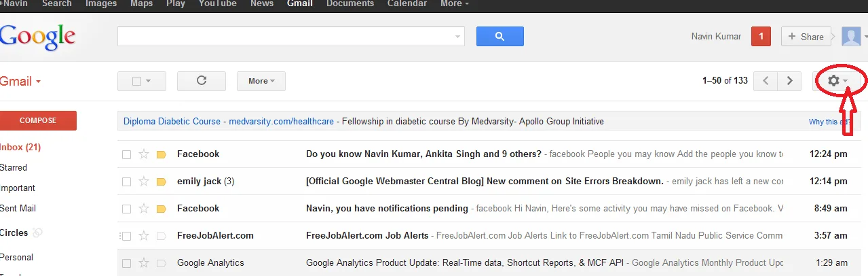868x276 pixels.
Task: Click the blue search magnifier button
Action: point(499,36)
